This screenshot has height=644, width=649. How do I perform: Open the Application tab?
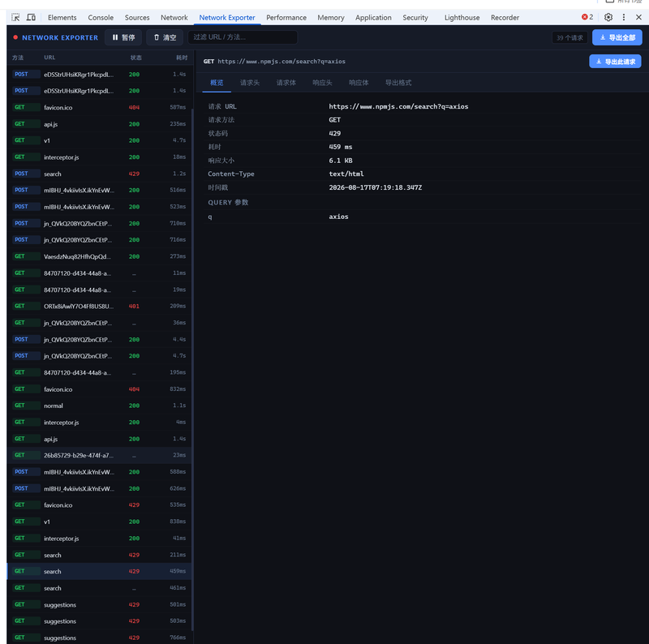(x=373, y=17)
